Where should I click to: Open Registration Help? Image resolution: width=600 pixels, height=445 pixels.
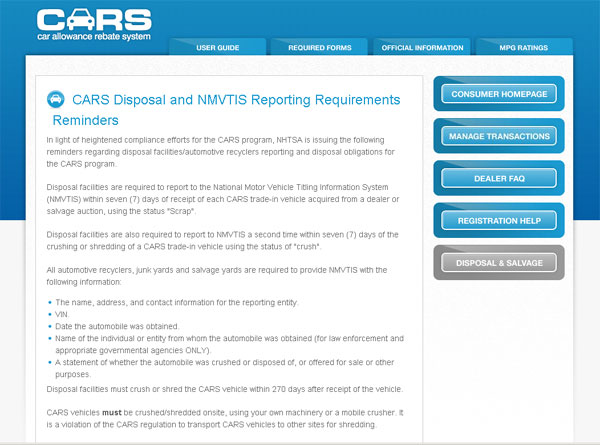[499, 220]
